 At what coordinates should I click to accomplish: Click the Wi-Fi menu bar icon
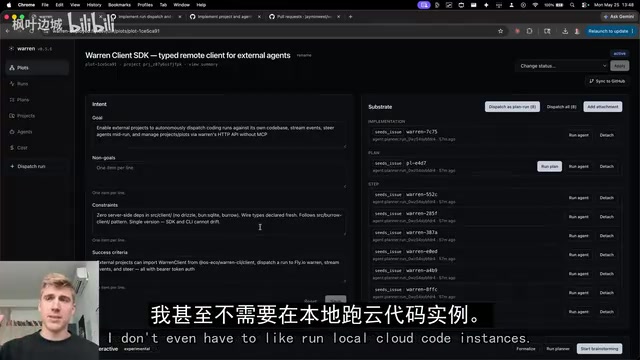[535, 5]
